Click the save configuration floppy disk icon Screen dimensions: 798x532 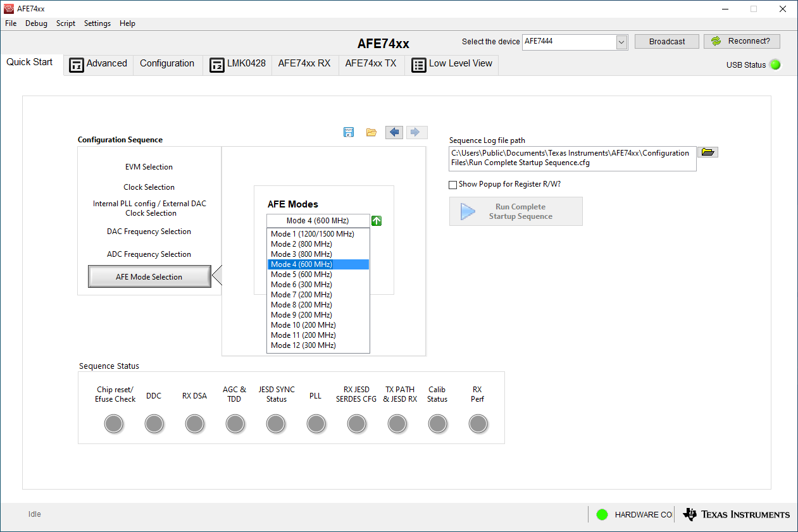[349, 132]
